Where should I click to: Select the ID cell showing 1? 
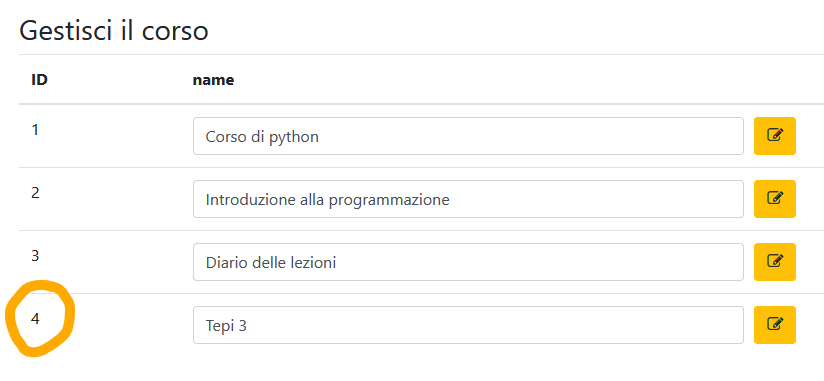tap(35, 130)
